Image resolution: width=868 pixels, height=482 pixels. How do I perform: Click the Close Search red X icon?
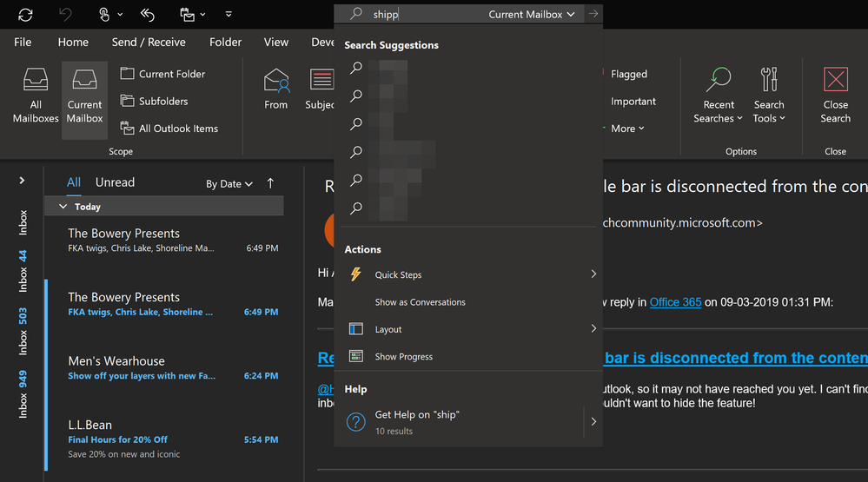[x=836, y=79]
